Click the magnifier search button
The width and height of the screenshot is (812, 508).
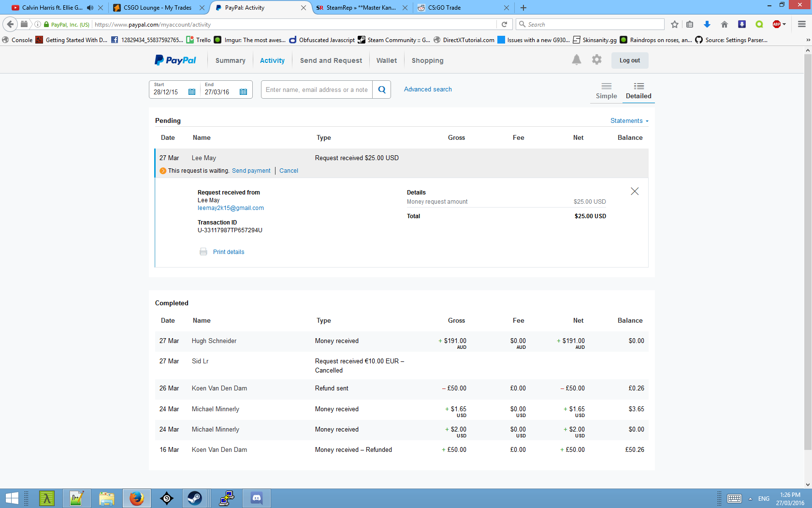pos(381,90)
